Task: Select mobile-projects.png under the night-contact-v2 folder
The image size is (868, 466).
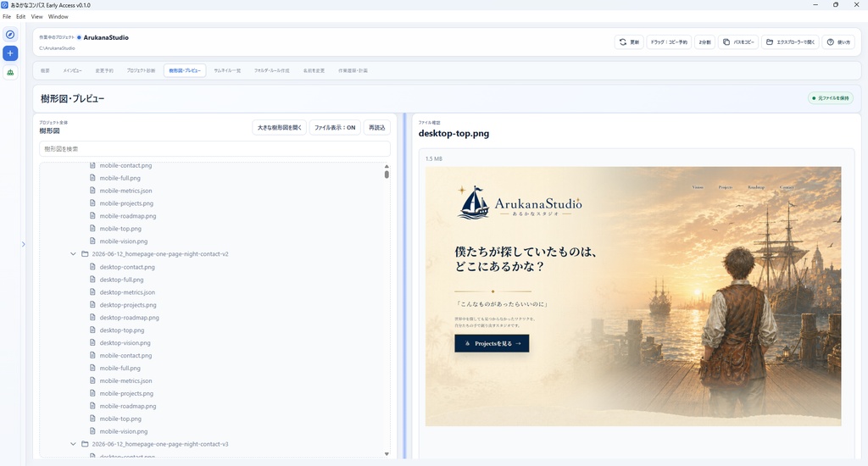Action: point(126,393)
